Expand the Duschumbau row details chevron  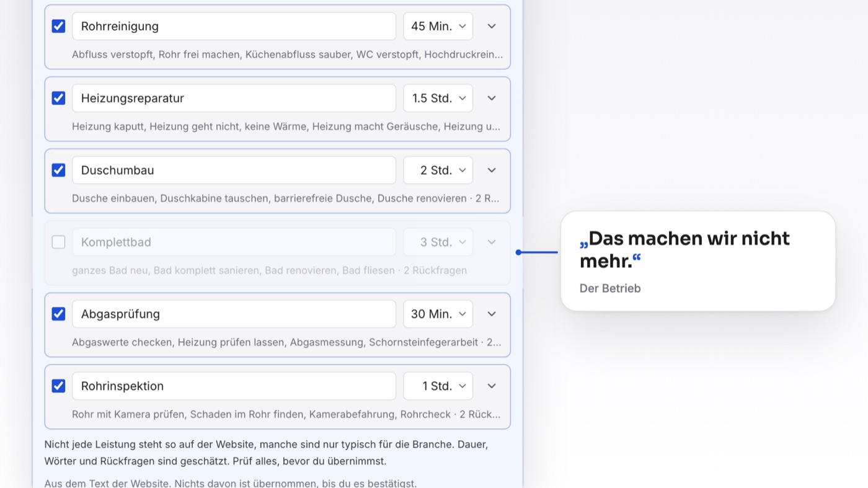492,170
